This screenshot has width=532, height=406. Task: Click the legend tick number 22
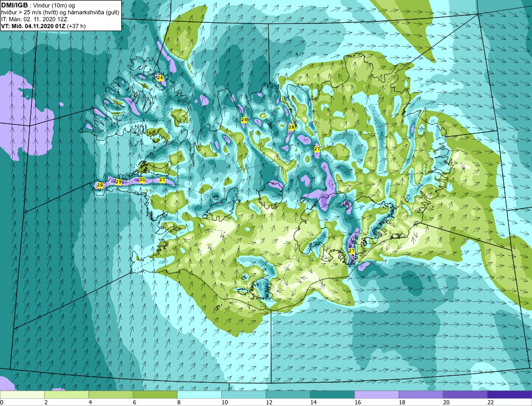pos(491,402)
